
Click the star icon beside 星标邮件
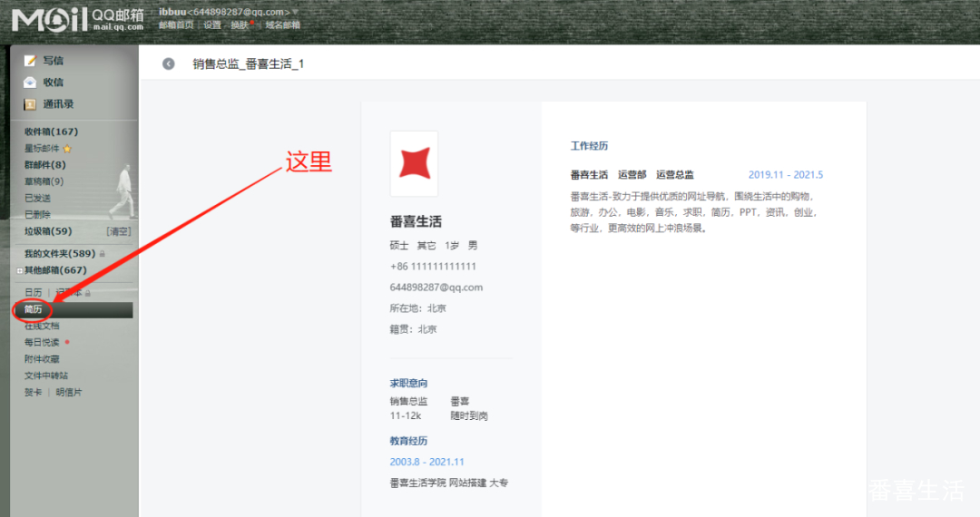(67, 149)
